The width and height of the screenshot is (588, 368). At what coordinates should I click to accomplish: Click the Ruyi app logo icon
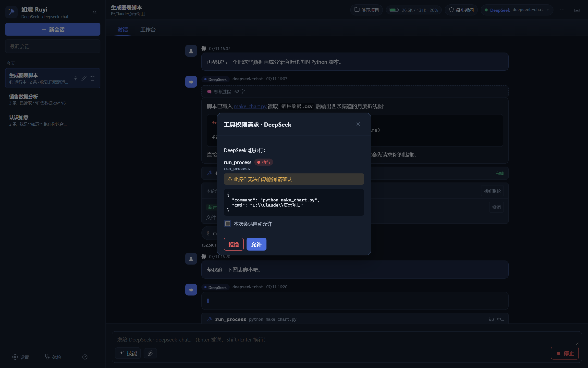pos(11,12)
